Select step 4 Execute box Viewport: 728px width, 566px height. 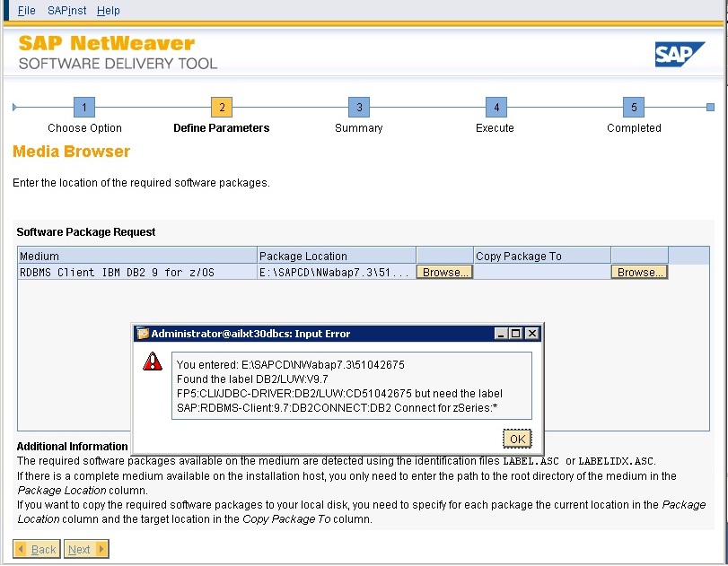(496, 107)
